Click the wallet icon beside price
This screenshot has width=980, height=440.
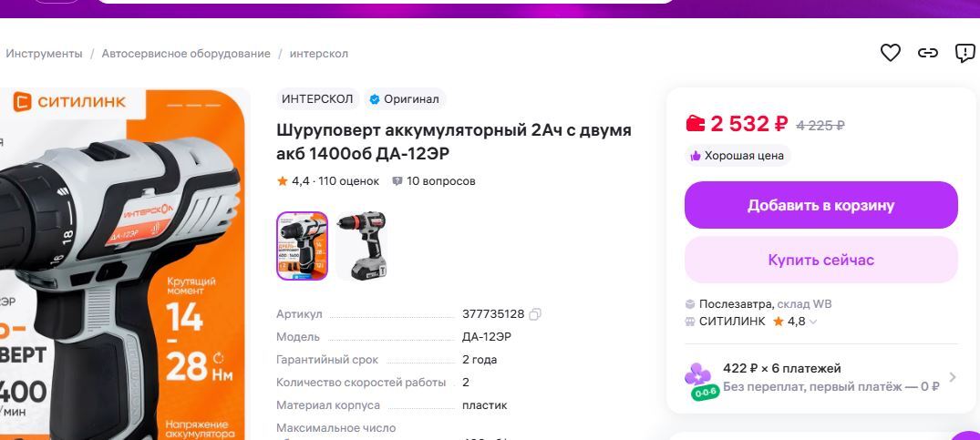(695, 123)
